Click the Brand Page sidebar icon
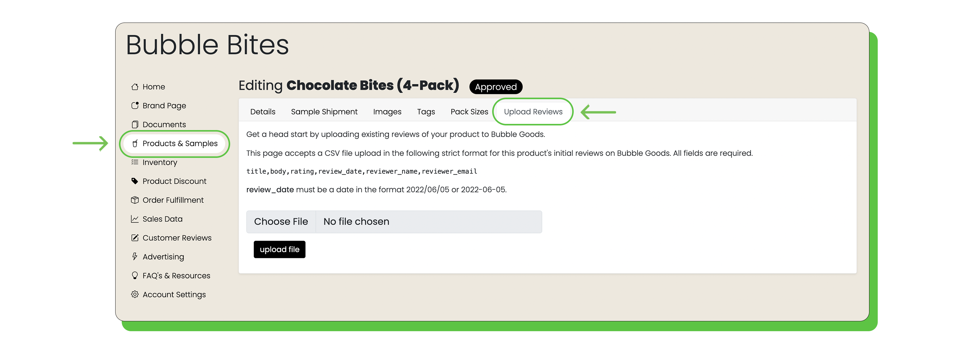 pos(135,105)
